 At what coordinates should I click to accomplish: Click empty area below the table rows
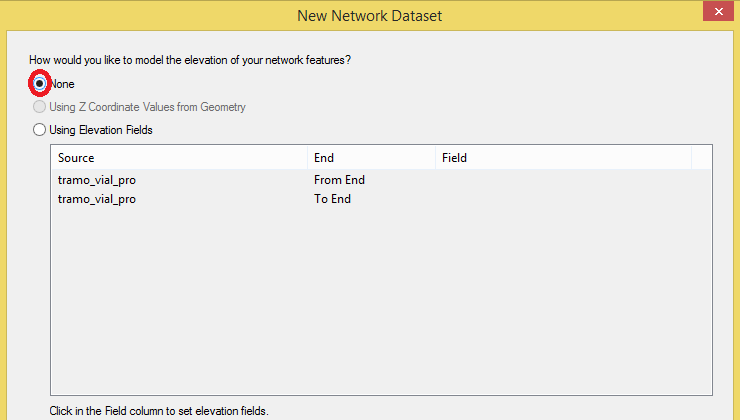coord(380,300)
